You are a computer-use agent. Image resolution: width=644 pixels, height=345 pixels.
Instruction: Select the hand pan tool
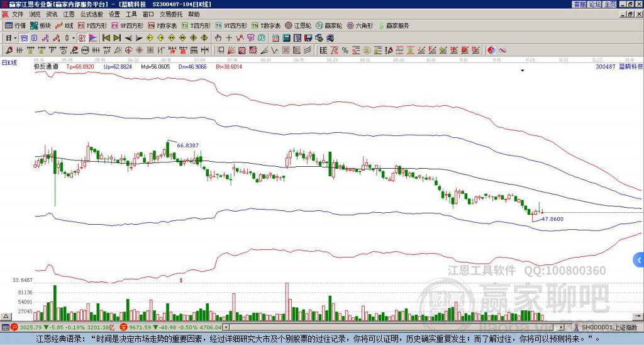click(x=218, y=38)
